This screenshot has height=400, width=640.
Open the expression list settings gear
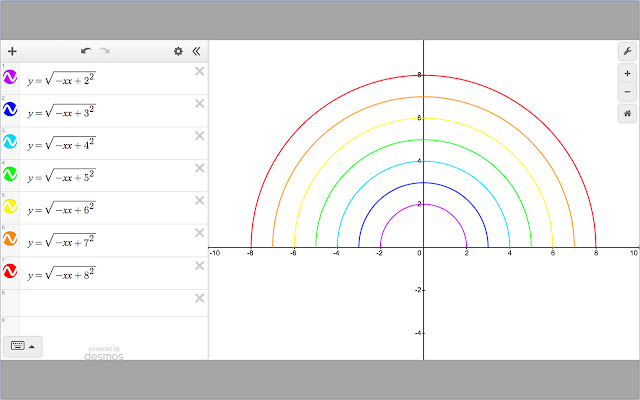(178, 51)
